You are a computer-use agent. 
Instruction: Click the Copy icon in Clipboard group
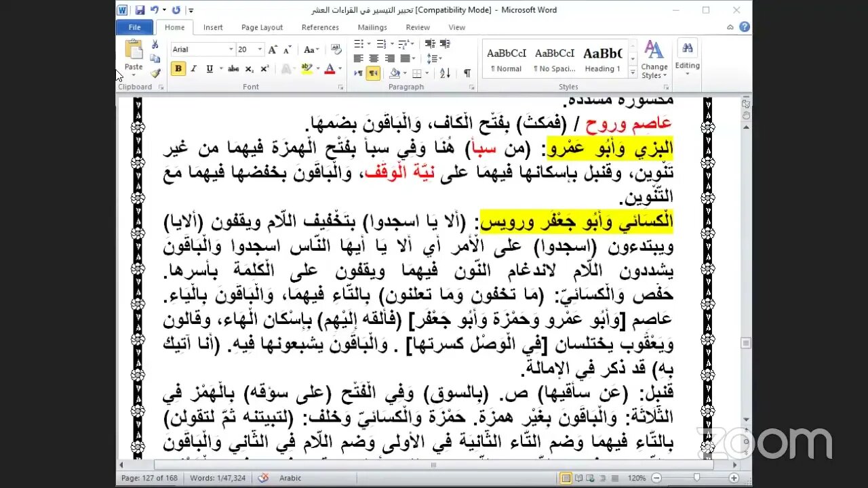(x=155, y=59)
